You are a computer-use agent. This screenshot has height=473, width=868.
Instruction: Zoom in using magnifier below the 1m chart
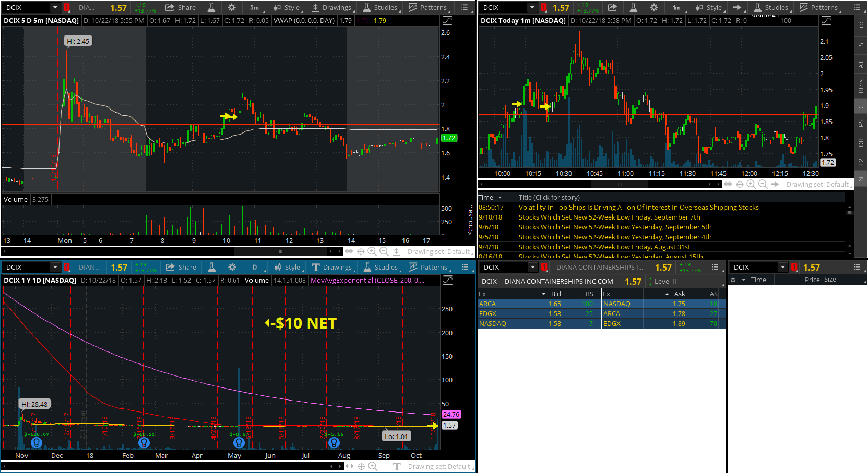751,184
